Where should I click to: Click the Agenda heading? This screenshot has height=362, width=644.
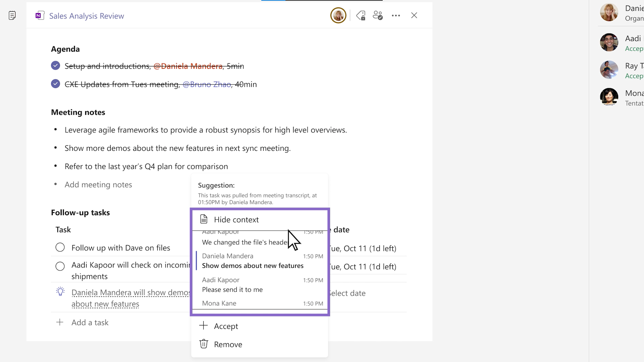click(x=65, y=49)
